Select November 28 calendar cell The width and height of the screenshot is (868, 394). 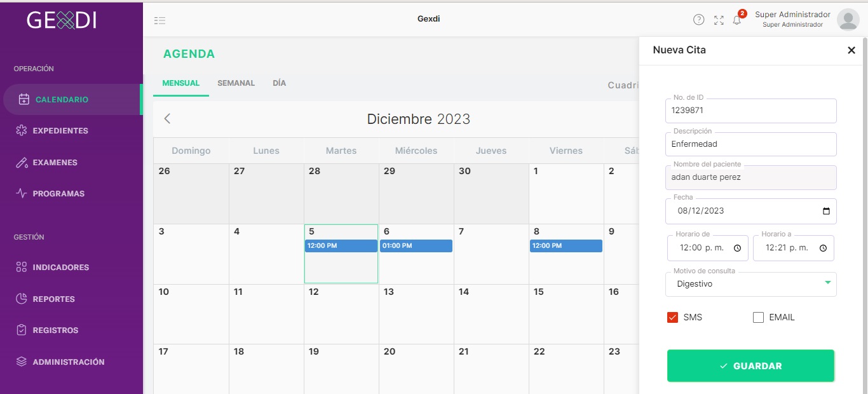[x=341, y=193]
